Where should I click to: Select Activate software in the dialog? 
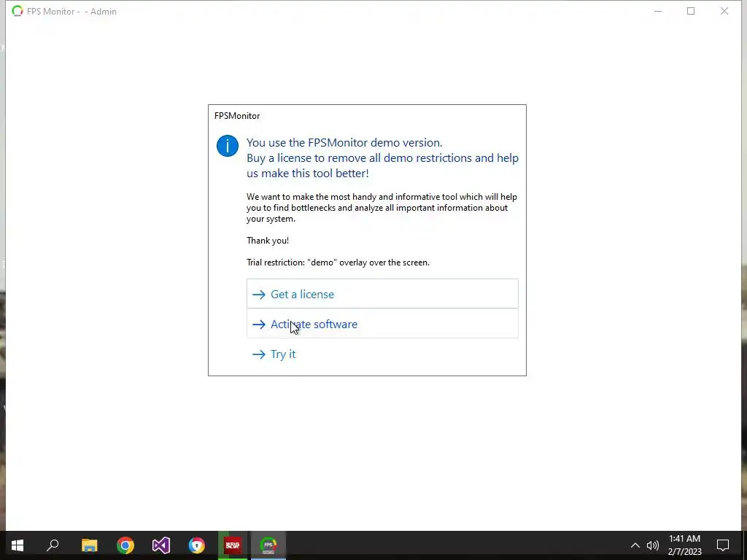click(382, 324)
